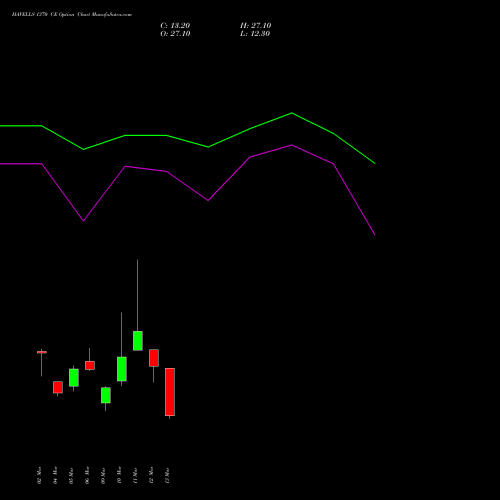Click the green indicator line peak
The height and width of the screenshot is (500, 500).
tap(292, 113)
